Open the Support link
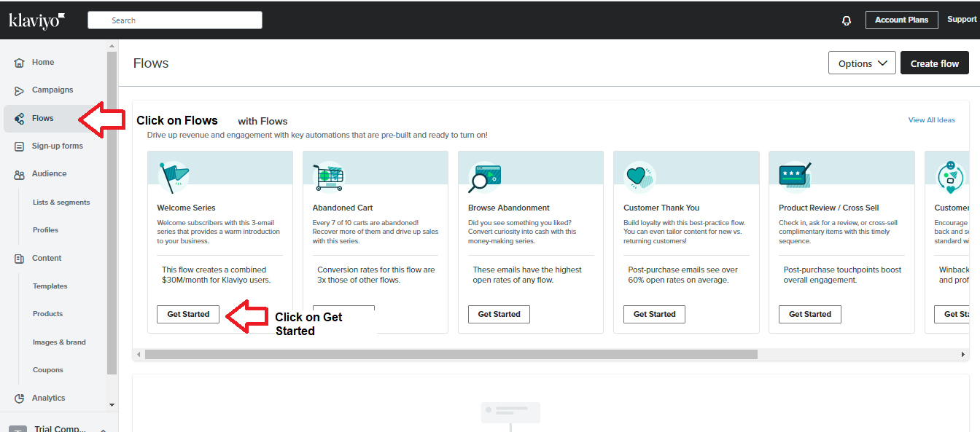The width and height of the screenshot is (980, 432). (962, 20)
